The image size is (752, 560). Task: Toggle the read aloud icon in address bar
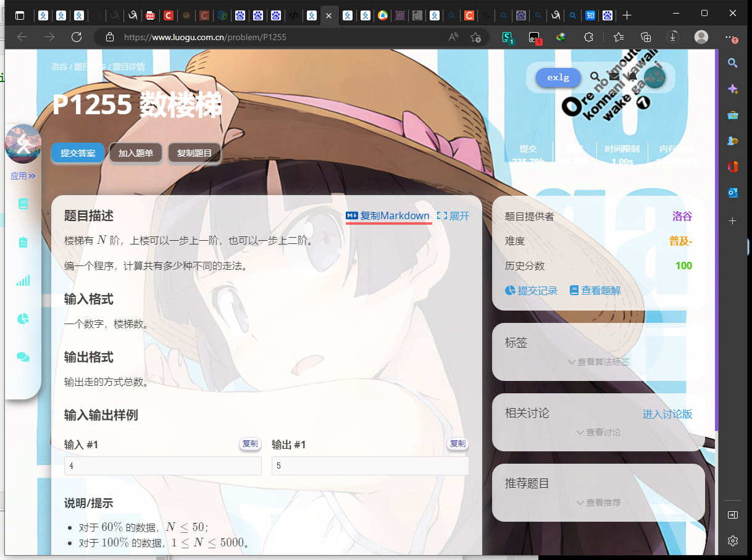point(453,37)
